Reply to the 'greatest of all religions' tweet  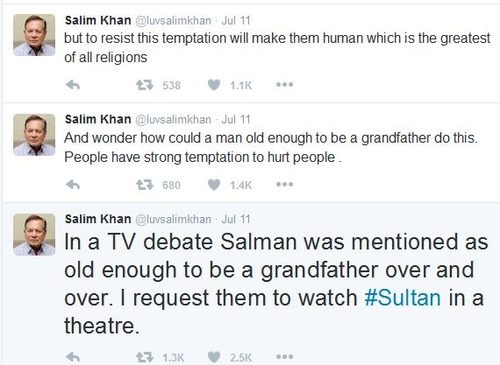point(73,85)
